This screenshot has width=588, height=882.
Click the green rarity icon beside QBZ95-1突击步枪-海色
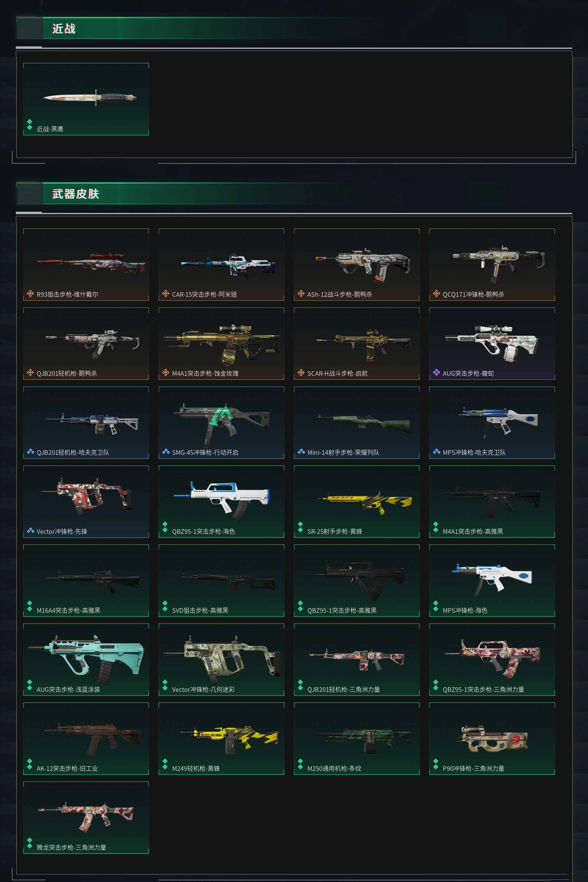pyautogui.click(x=165, y=527)
